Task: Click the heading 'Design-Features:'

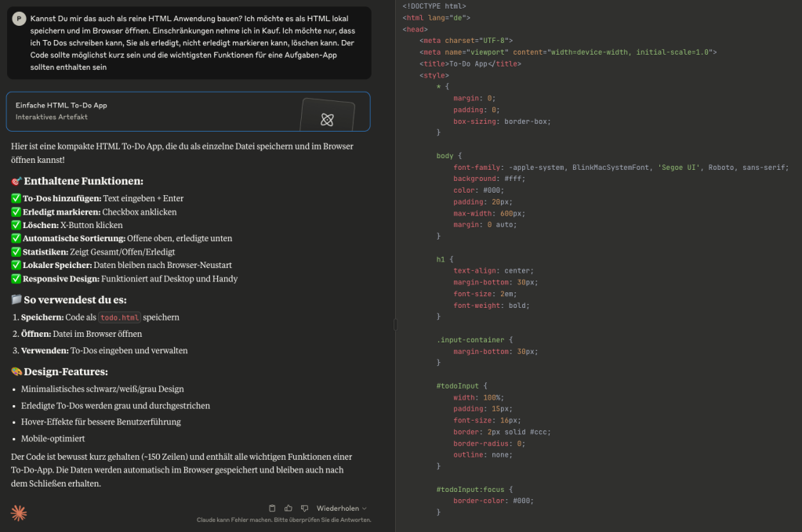Action: [66, 371]
